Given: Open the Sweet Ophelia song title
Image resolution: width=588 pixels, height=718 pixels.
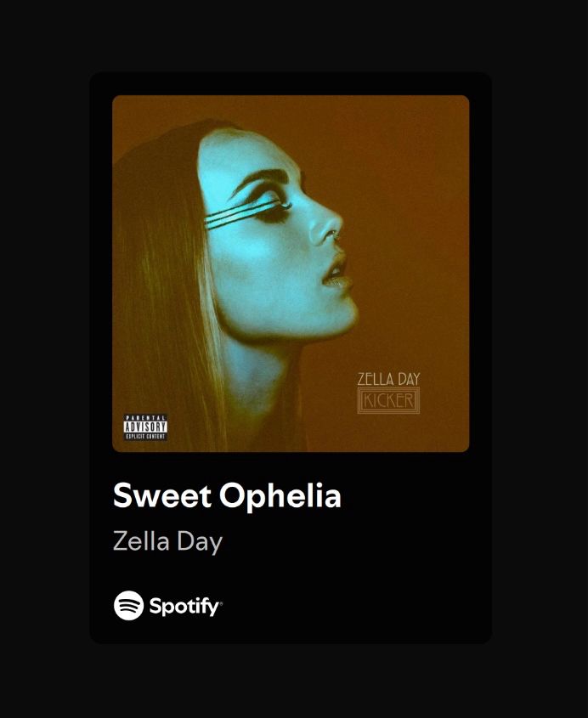Looking at the screenshot, I should pos(227,496).
